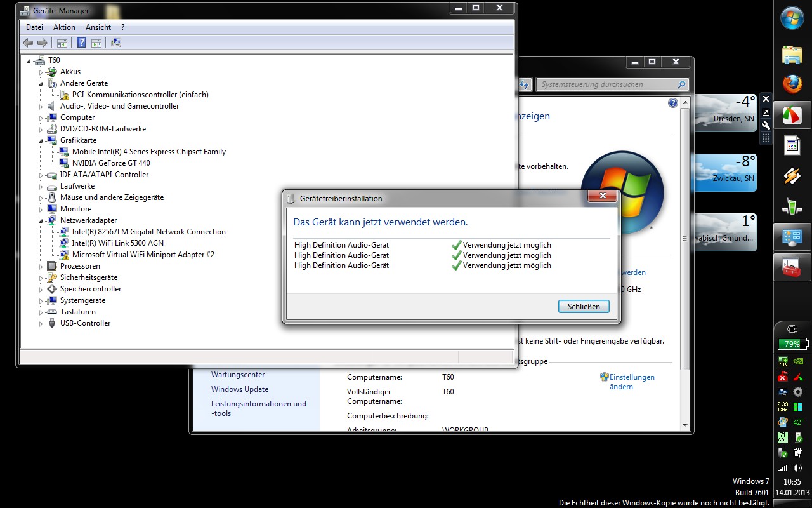Image resolution: width=812 pixels, height=508 pixels.
Task: Select Intel(R) WiFi Link 5300 AGN
Action: click(118, 243)
